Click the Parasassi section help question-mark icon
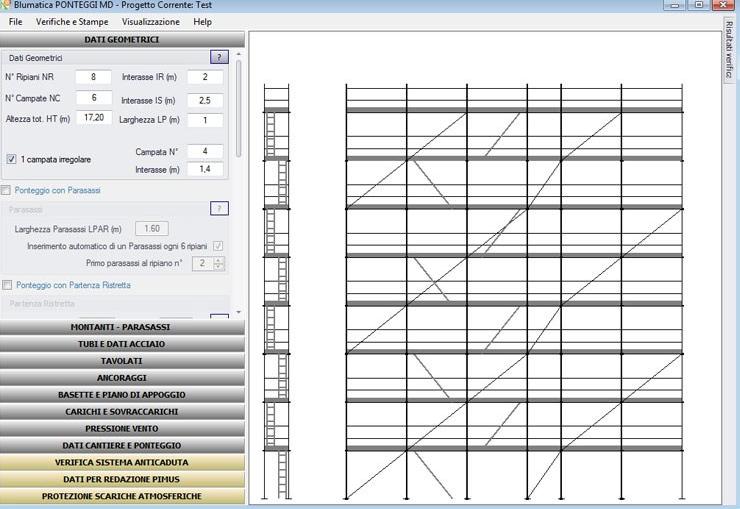 pos(220,209)
